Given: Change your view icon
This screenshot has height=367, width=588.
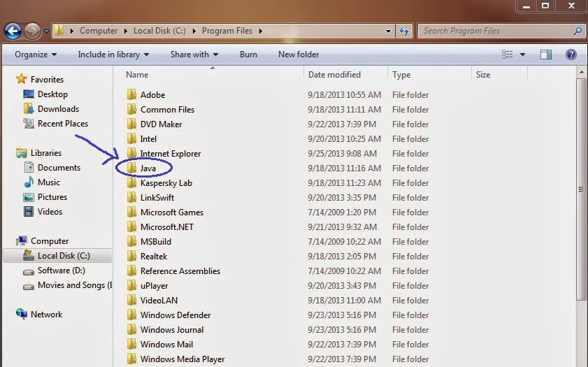Looking at the screenshot, I should point(508,55).
